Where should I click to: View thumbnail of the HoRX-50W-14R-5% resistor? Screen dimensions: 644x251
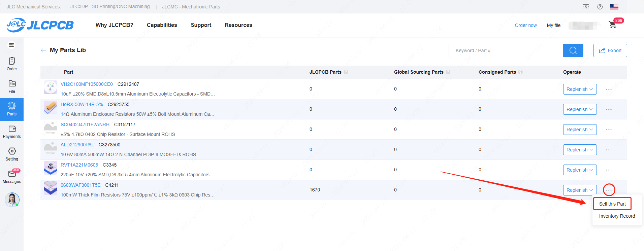pos(51,108)
